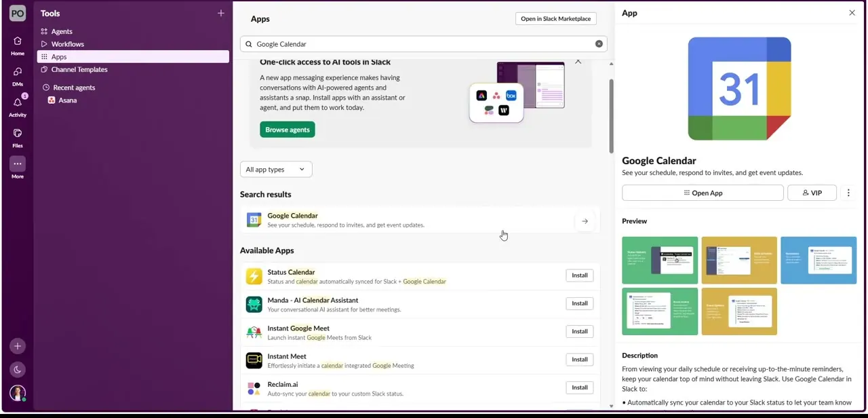Click the Status Calendar app title
Screen dimensions: 868x418
click(291, 272)
